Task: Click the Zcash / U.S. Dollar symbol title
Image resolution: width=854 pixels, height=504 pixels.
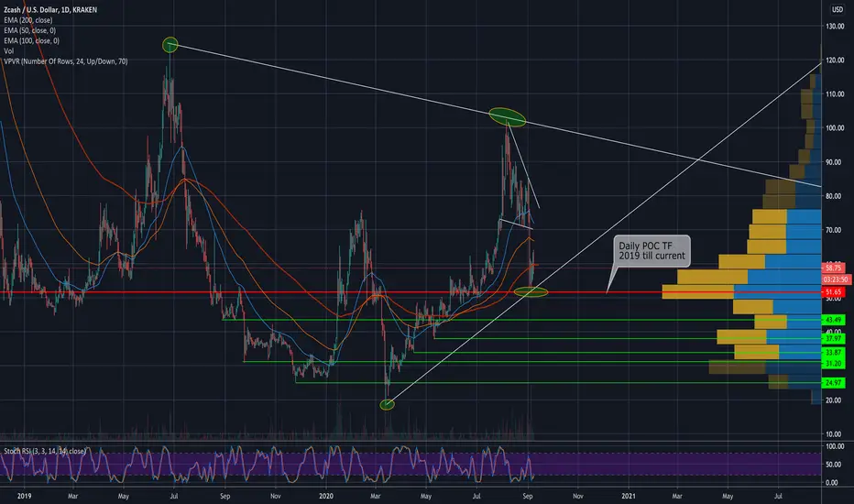Action: pos(50,10)
